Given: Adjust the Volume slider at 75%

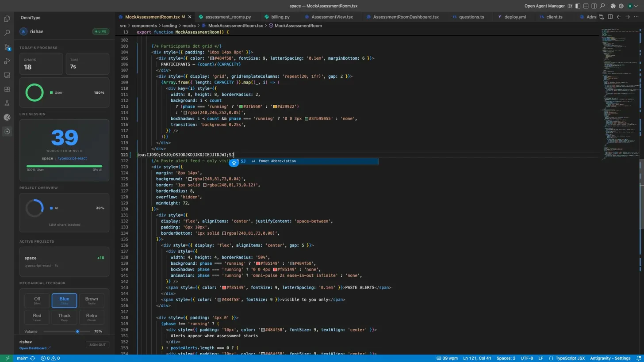Looking at the screenshot, I should coord(77,332).
